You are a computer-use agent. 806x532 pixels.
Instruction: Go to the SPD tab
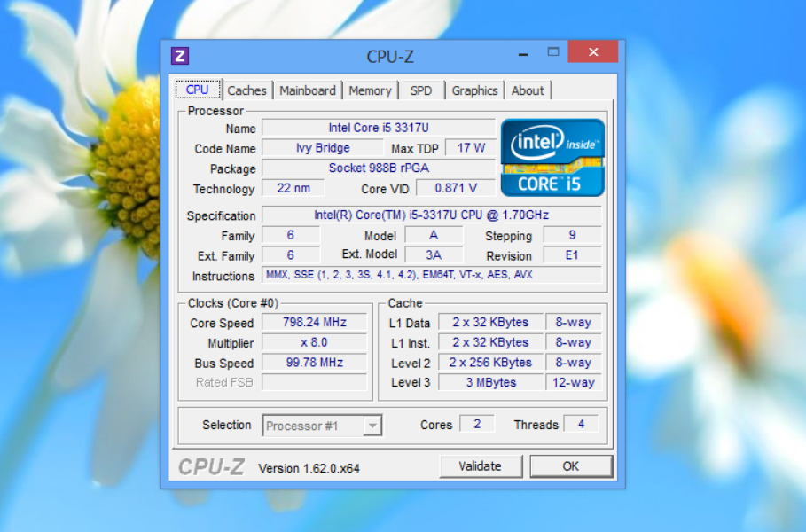tap(421, 90)
